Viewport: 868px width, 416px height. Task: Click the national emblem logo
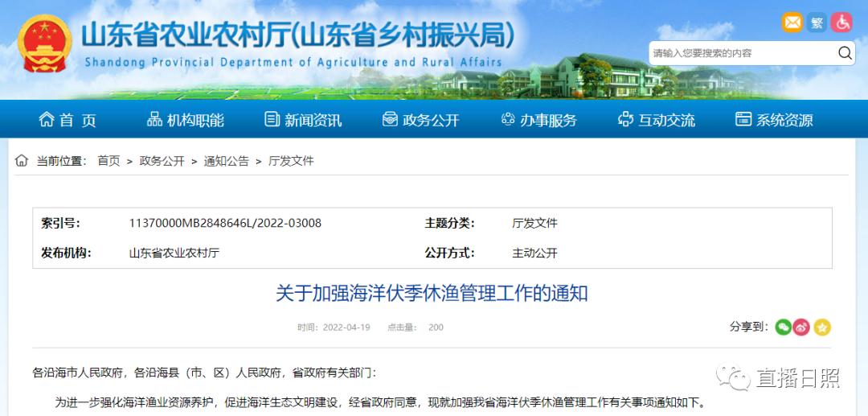pyautogui.click(x=44, y=43)
